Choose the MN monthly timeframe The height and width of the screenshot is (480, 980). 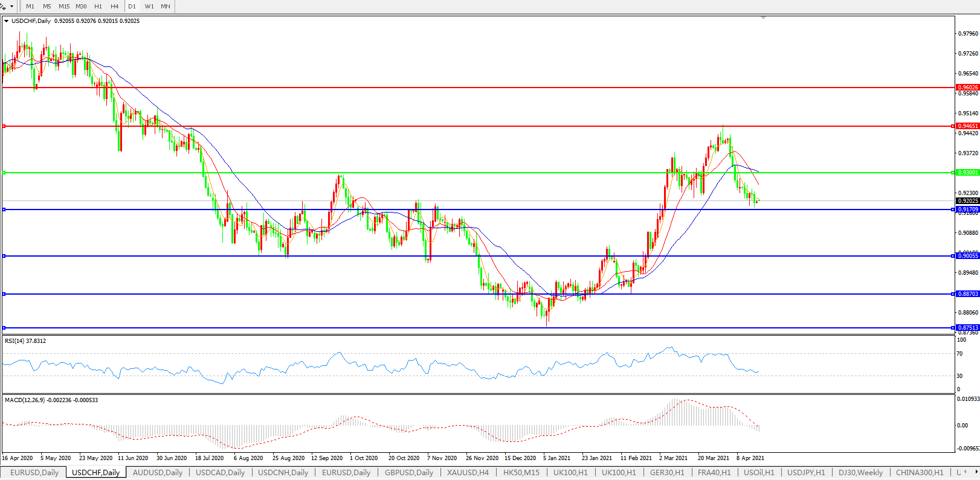(x=166, y=6)
